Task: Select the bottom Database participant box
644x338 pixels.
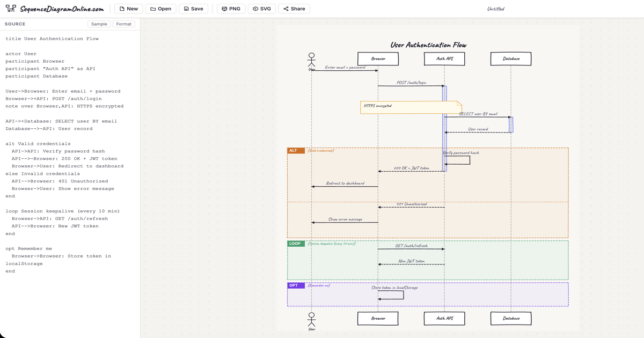Action: [511, 318]
